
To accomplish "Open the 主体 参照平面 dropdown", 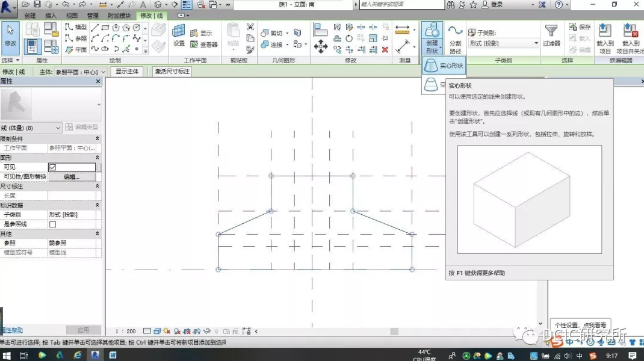I will (81, 72).
